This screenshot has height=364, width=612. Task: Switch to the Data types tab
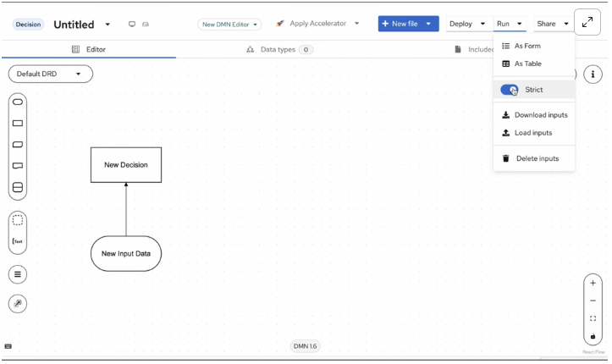point(278,50)
